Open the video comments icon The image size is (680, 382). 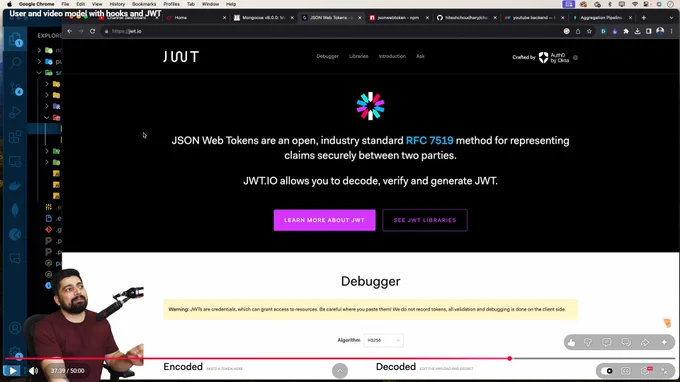(607, 343)
